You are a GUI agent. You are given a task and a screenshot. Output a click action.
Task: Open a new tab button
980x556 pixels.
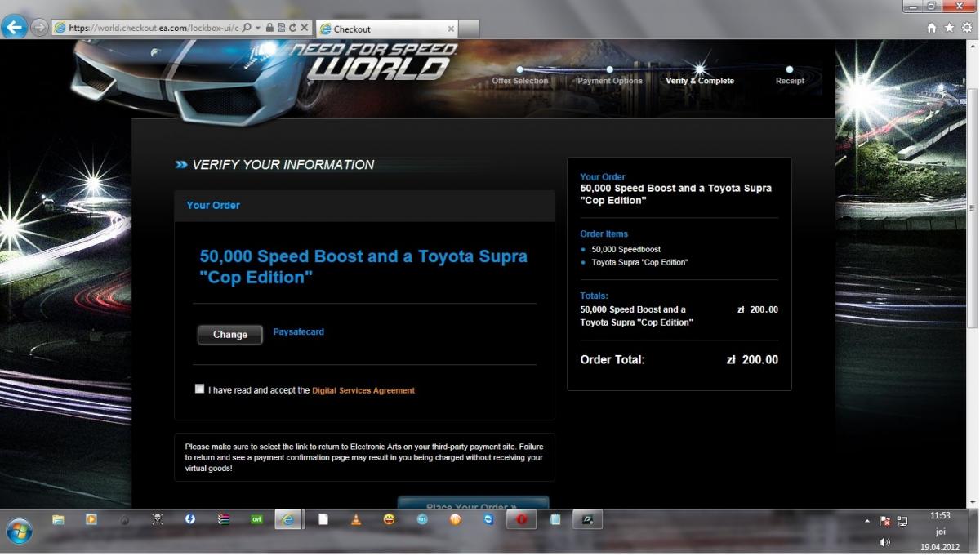[x=469, y=29]
